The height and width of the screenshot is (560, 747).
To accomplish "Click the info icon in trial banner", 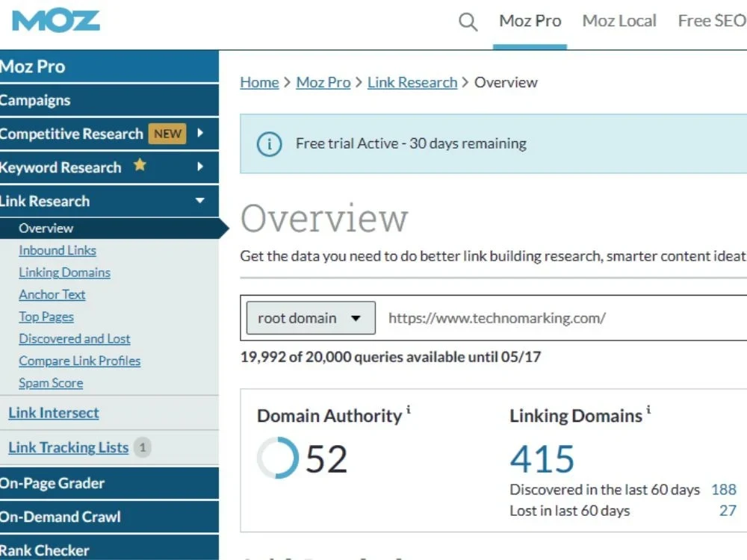I will pos(269,144).
